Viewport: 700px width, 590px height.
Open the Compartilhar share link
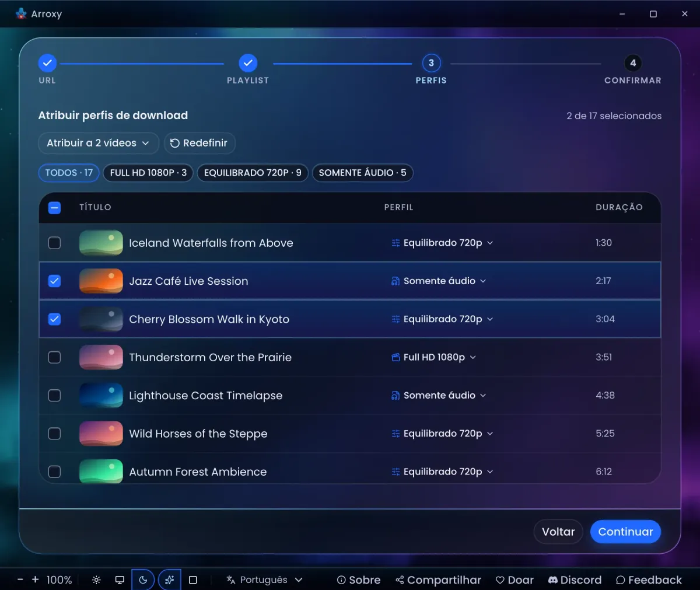[438, 580]
